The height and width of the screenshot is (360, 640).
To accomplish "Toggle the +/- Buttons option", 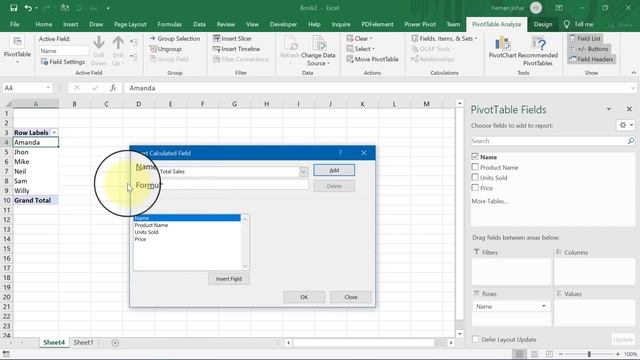I will coord(589,49).
